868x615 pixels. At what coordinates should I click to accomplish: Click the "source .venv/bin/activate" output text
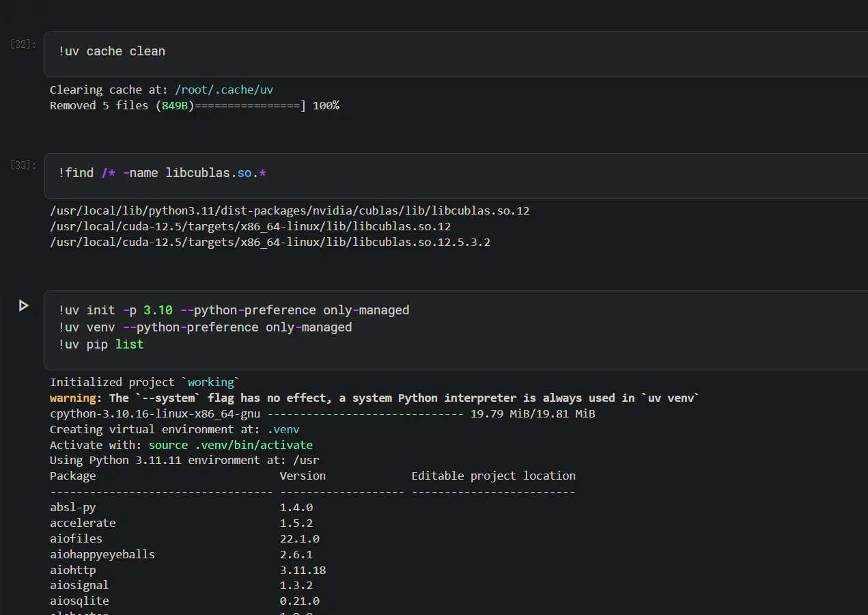coord(230,445)
